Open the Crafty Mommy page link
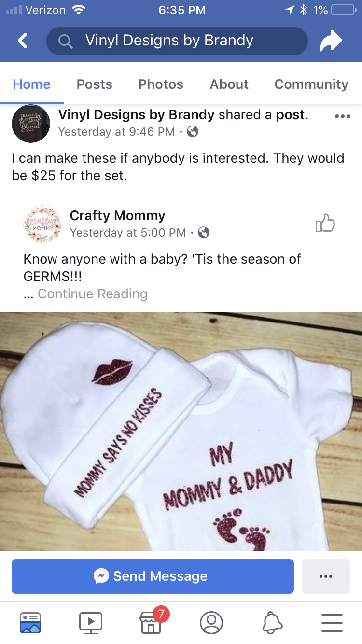Screen dimensions: 362x644 (x=117, y=215)
